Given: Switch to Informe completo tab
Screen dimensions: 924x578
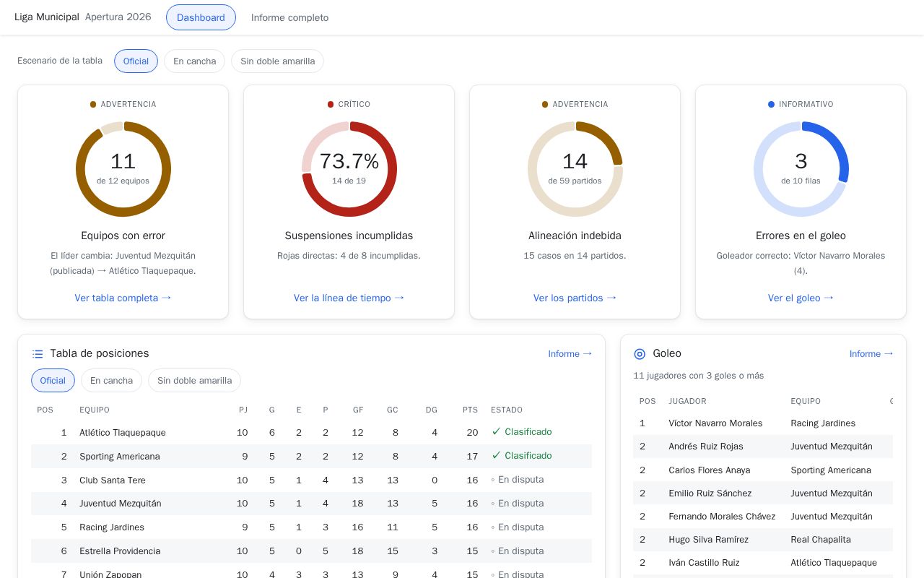Looking at the screenshot, I should [x=289, y=17].
